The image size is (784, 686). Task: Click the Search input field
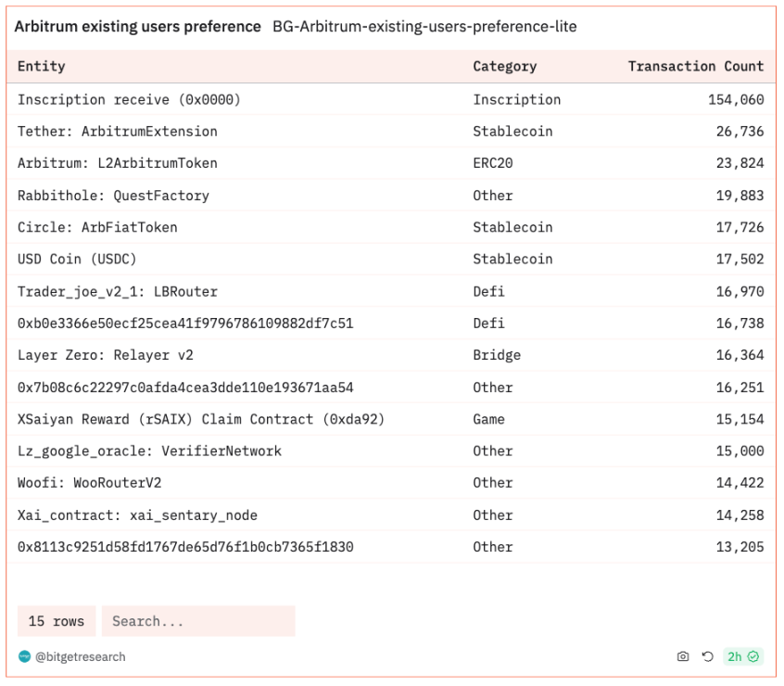pyautogui.click(x=198, y=621)
